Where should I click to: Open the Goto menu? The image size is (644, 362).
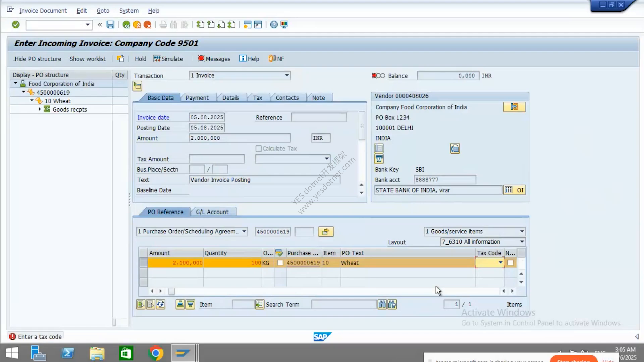pyautogui.click(x=103, y=11)
